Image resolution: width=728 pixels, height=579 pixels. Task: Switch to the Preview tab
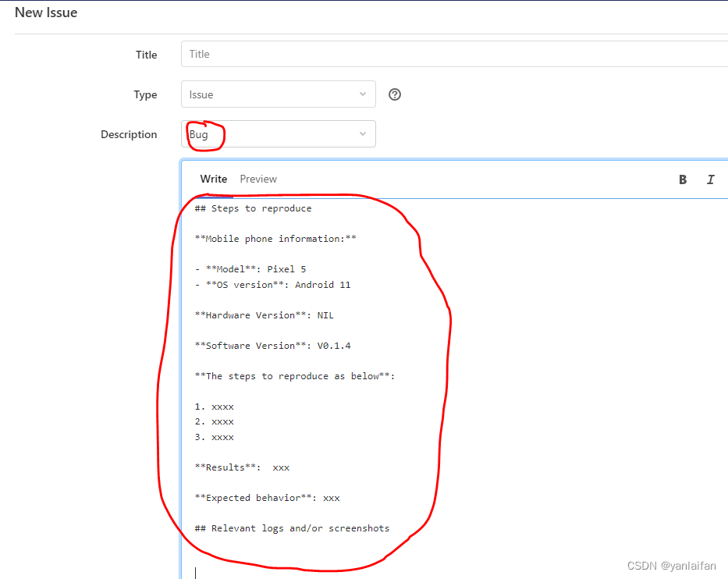click(258, 179)
